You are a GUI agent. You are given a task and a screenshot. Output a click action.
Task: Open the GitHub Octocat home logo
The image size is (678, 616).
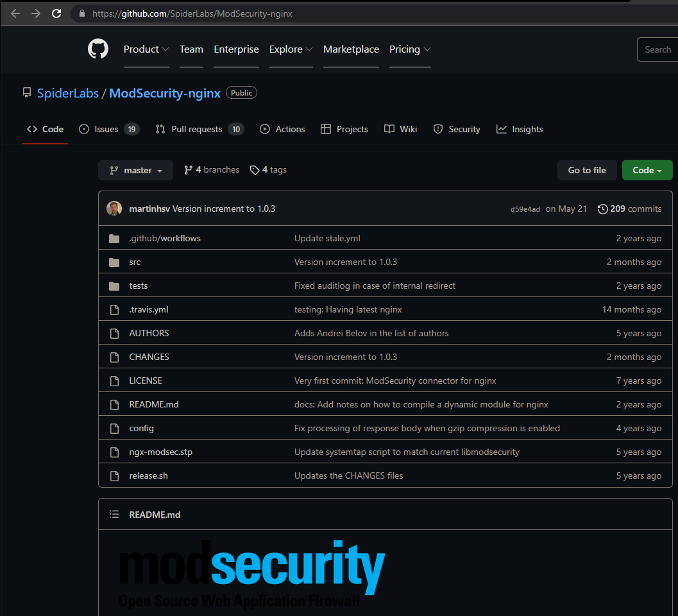tap(98, 49)
